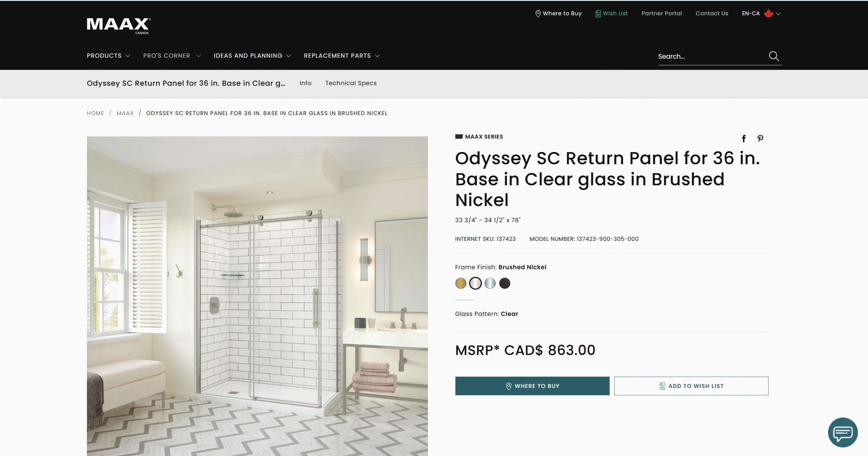Select the Matte Black frame finish
868x456 pixels.
(505, 283)
